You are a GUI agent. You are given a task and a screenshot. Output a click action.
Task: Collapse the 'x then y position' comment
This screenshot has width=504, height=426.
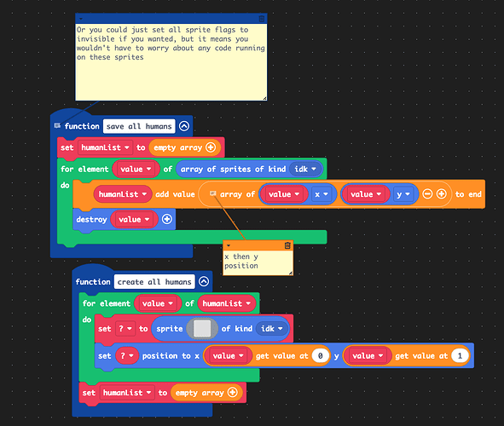pyautogui.click(x=229, y=245)
